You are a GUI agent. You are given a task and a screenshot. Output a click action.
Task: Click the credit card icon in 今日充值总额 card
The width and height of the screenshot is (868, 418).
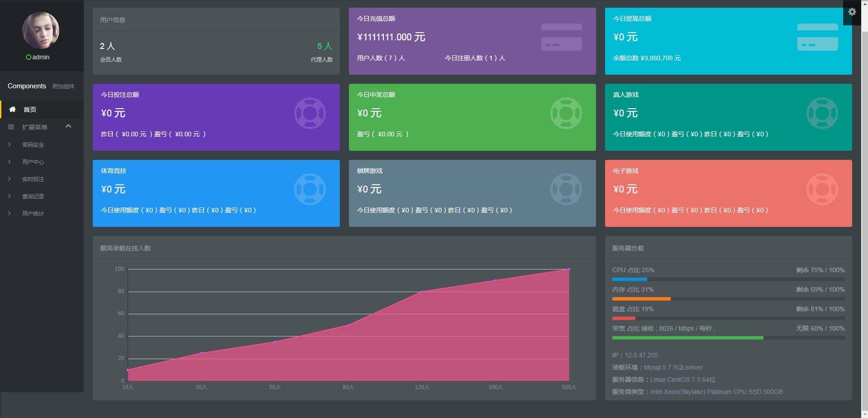pos(561,37)
